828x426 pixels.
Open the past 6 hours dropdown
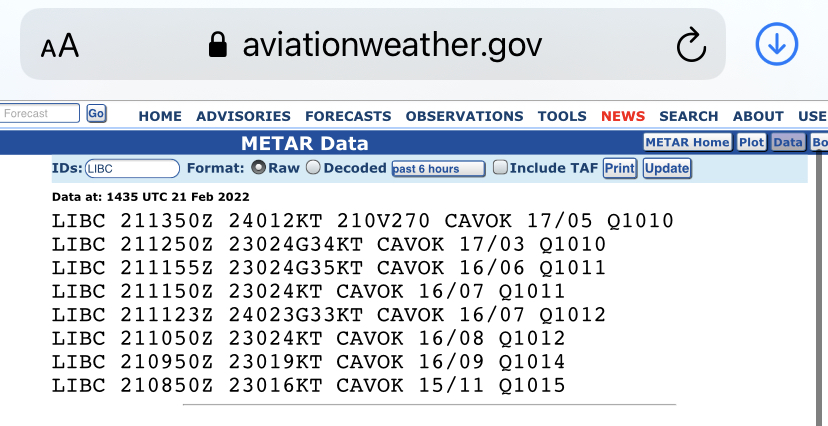438,169
